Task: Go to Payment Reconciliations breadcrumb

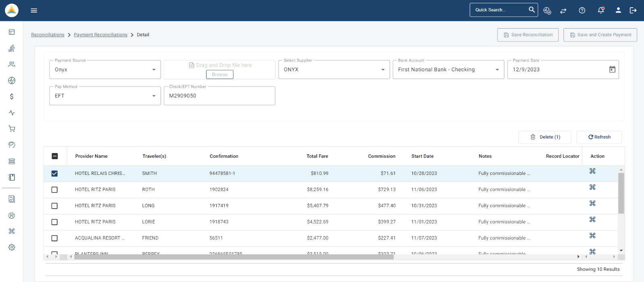Action: [x=101, y=35]
